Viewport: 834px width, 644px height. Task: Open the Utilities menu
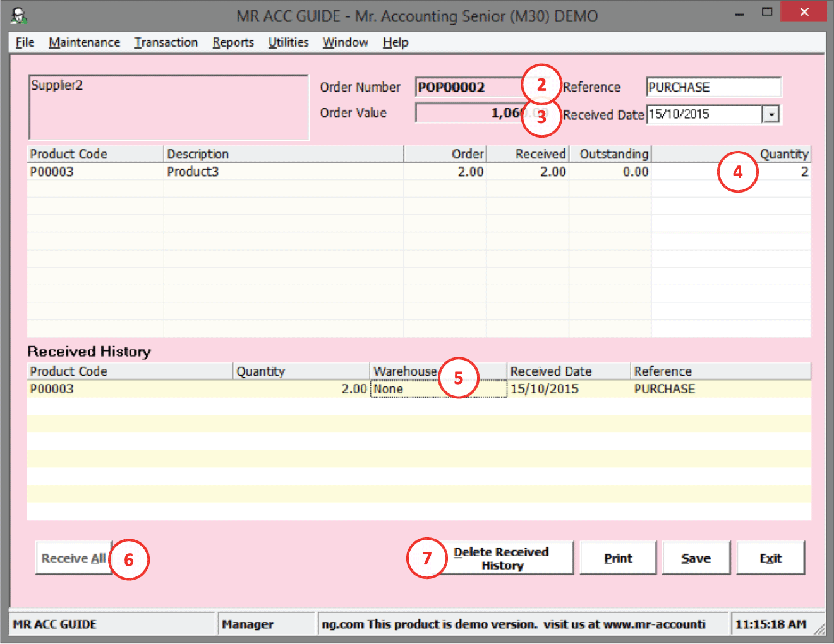click(288, 42)
